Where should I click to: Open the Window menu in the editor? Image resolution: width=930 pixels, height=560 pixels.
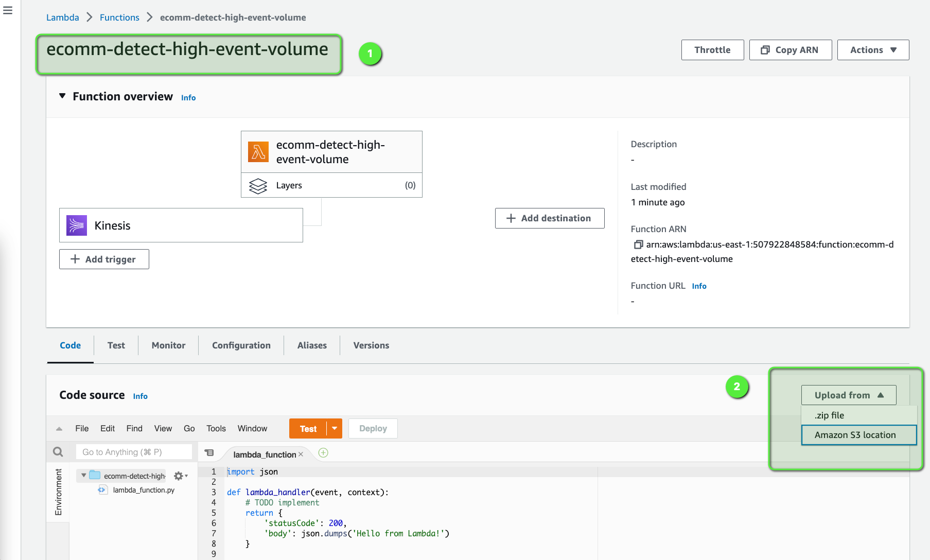pyautogui.click(x=252, y=429)
